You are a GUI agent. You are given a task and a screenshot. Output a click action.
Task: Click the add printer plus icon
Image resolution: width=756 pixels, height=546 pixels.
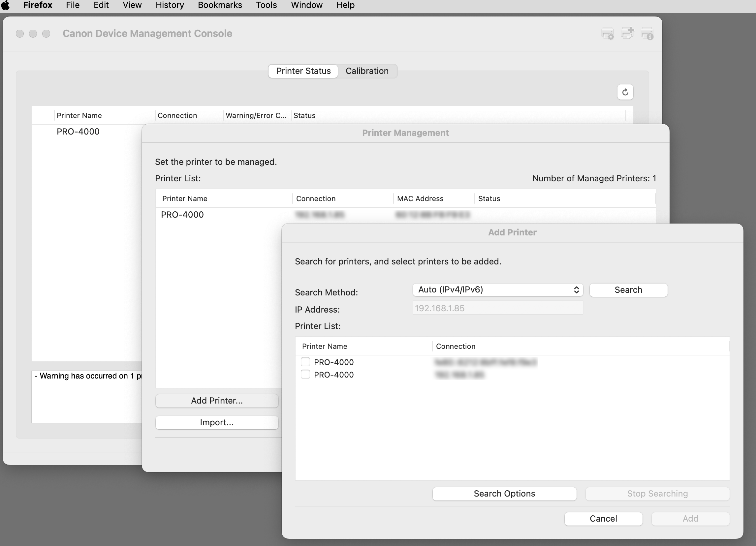[627, 33]
